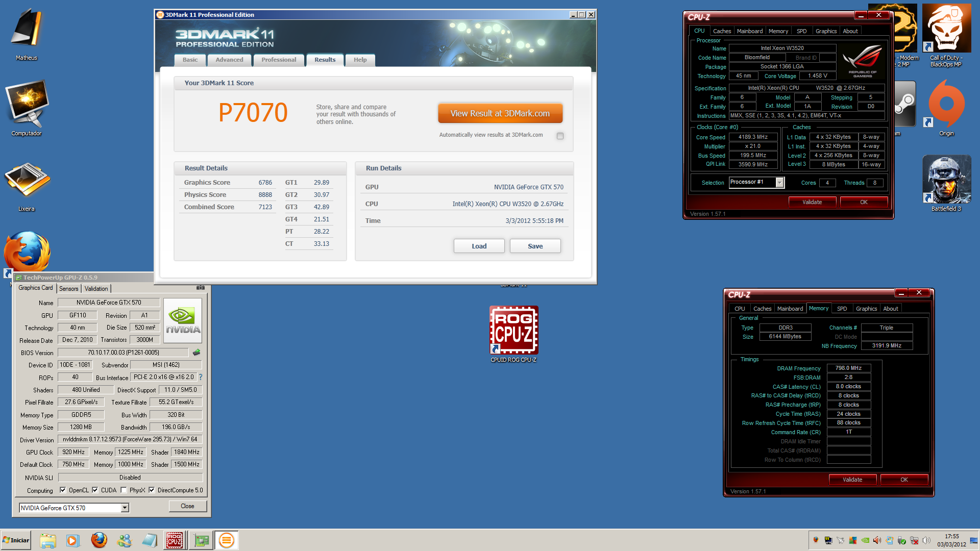
Task: Click the P7070 score text
Action: [253, 113]
